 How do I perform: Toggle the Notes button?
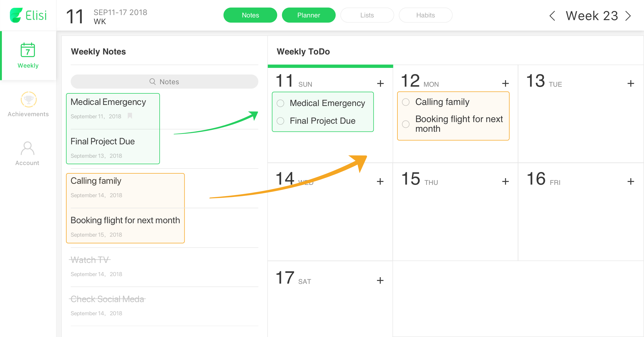coord(250,15)
